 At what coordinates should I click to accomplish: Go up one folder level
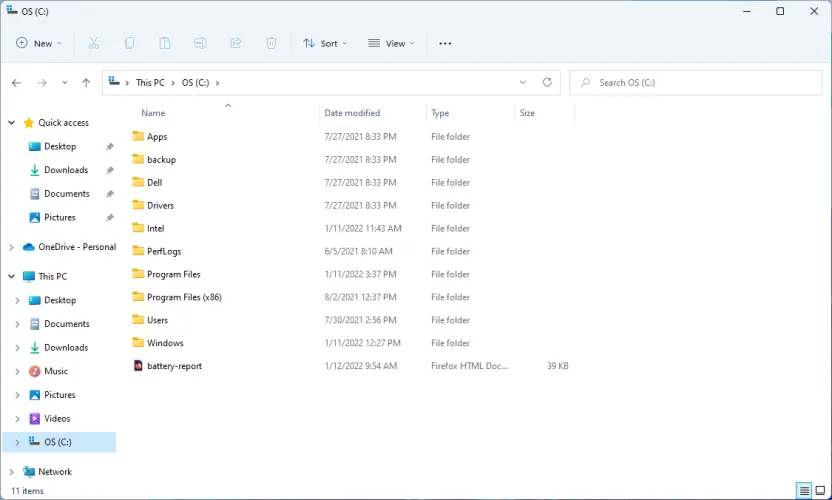click(86, 83)
